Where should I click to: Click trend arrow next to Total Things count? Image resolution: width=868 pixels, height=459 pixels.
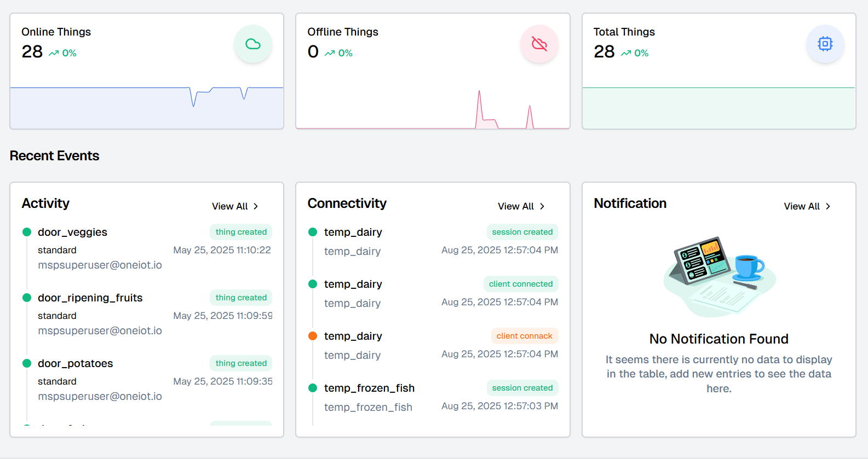point(626,53)
